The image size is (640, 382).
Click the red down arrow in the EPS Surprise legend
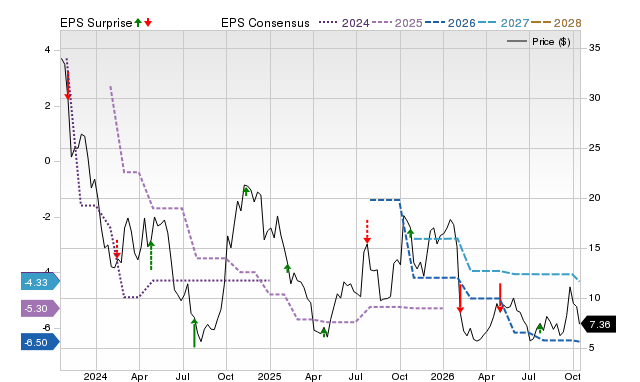[148, 23]
